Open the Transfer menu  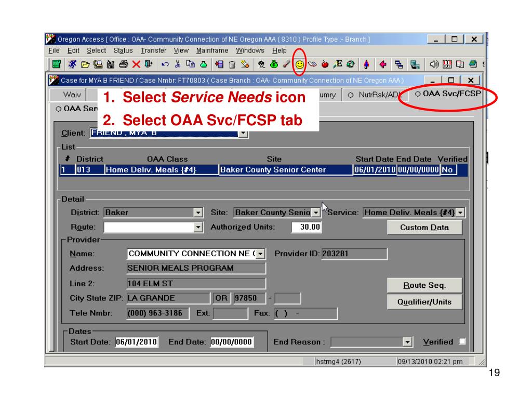pos(153,50)
